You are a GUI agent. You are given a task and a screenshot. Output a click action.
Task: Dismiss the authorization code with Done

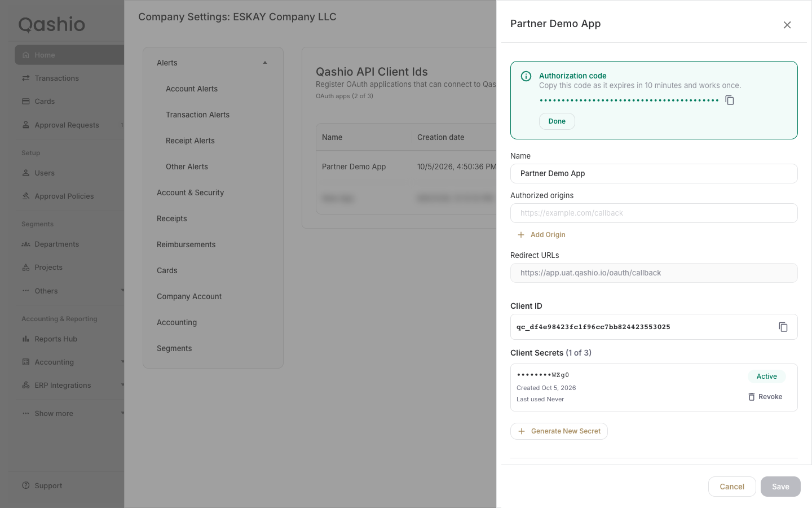557,121
